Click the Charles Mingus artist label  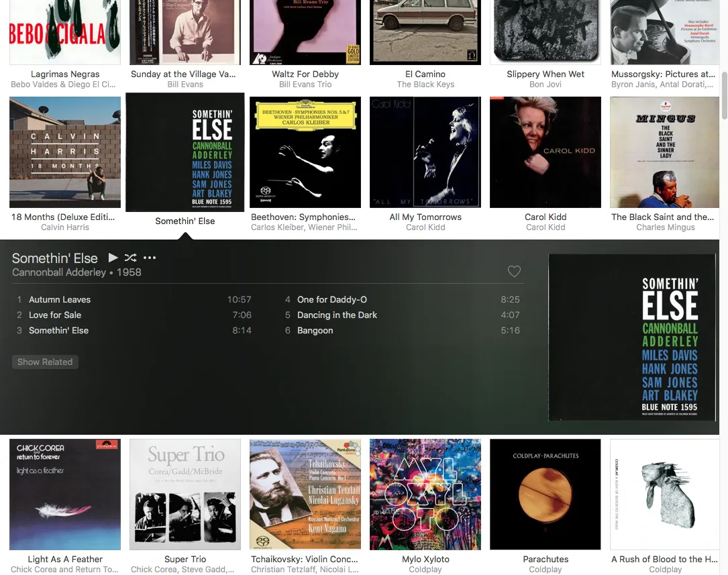666,227
